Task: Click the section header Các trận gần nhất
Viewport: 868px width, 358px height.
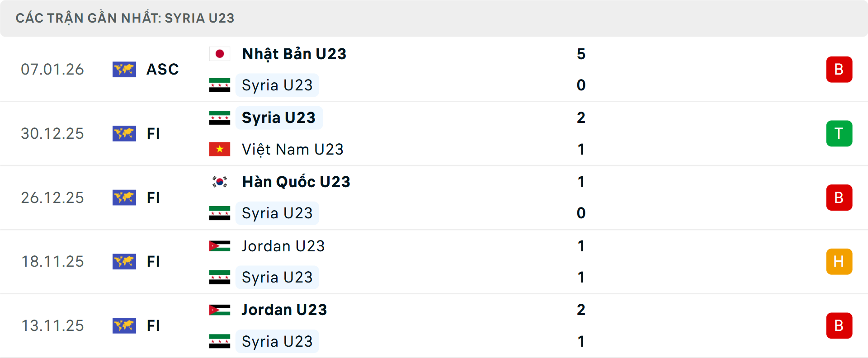Action: click(x=125, y=18)
